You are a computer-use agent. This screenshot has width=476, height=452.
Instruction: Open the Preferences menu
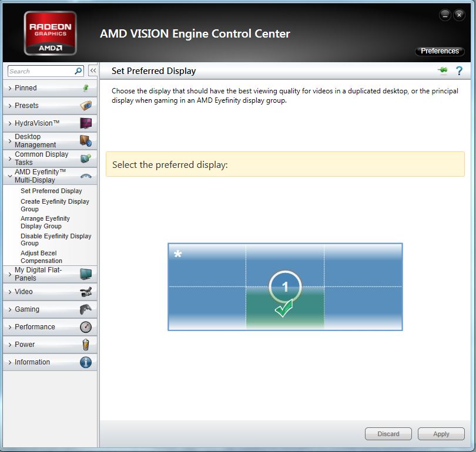tap(440, 51)
